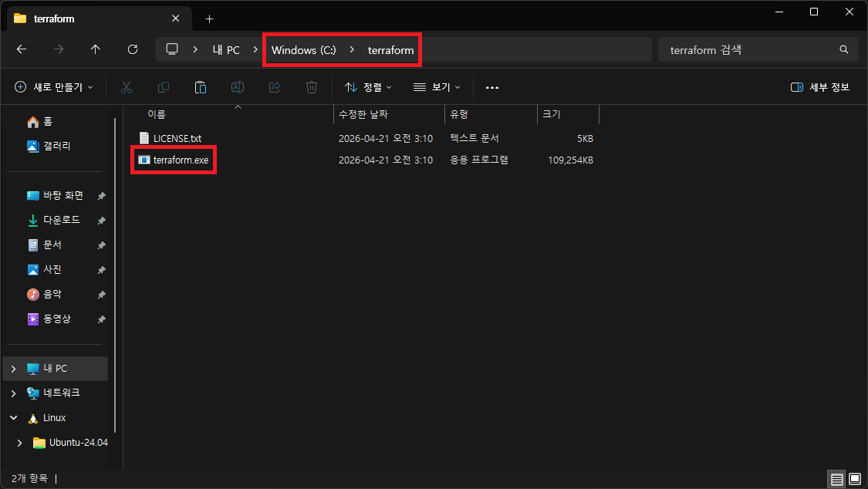868x489 pixels.
Task: Switch to large icons view layout
Action: coord(854,479)
